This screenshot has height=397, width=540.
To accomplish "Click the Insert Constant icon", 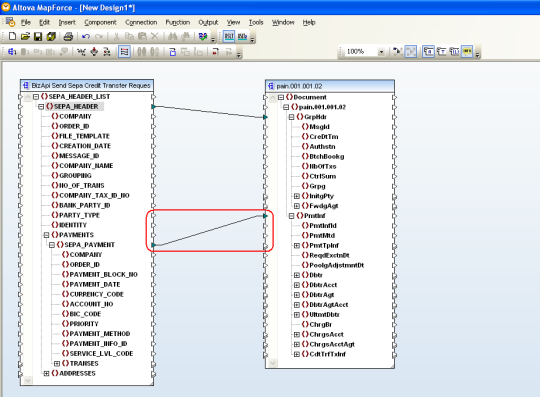I will (x=81, y=52).
